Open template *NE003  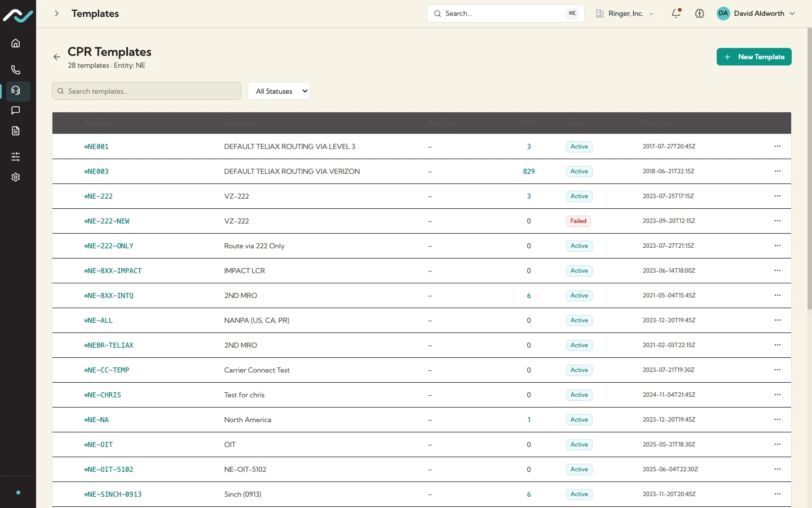[96, 172]
